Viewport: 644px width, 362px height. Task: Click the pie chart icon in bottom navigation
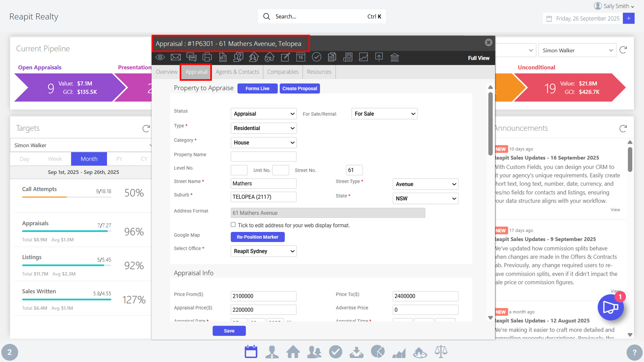[x=378, y=352]
